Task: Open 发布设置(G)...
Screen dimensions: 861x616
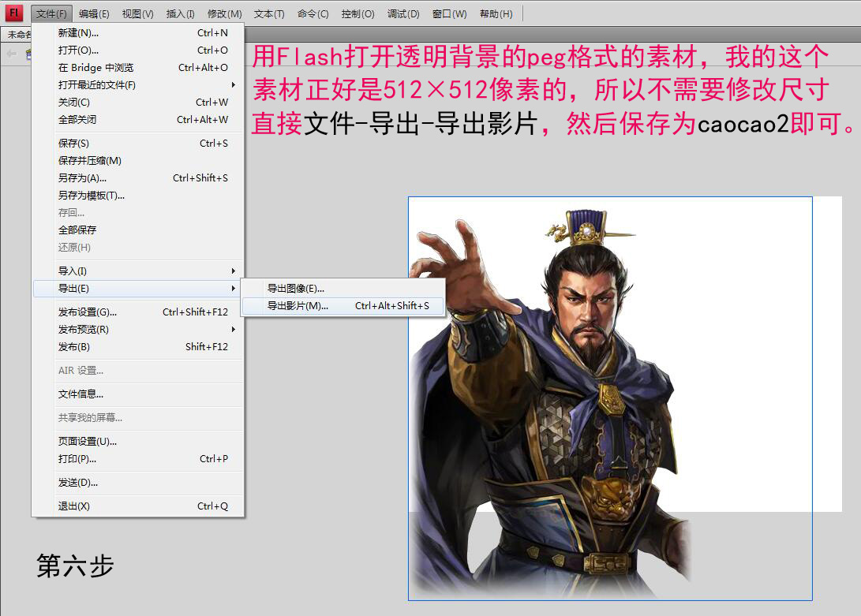Action: point(138,312)
